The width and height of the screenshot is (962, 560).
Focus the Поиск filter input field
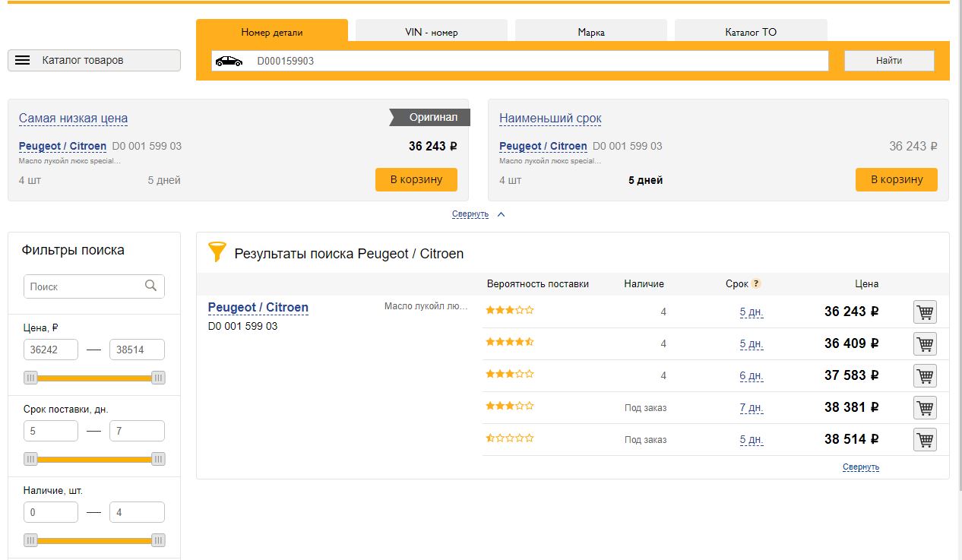click(x=94, y=286)
